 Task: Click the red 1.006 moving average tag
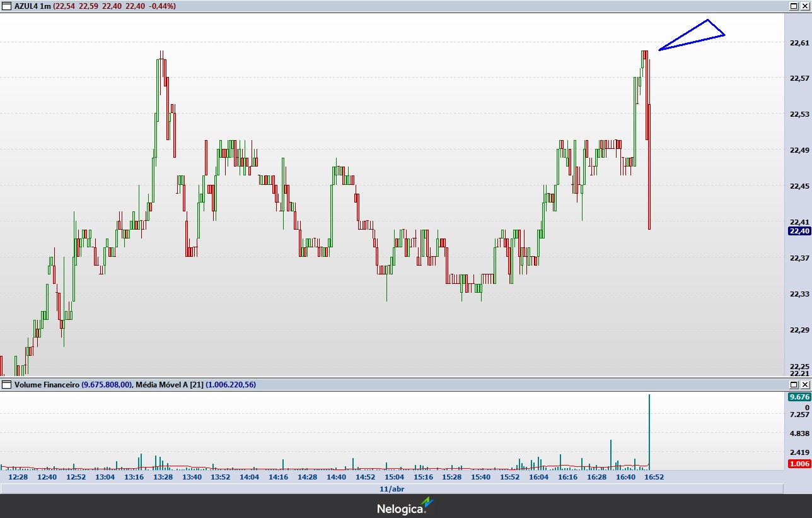pyautogui.click(x=799, y=464)
